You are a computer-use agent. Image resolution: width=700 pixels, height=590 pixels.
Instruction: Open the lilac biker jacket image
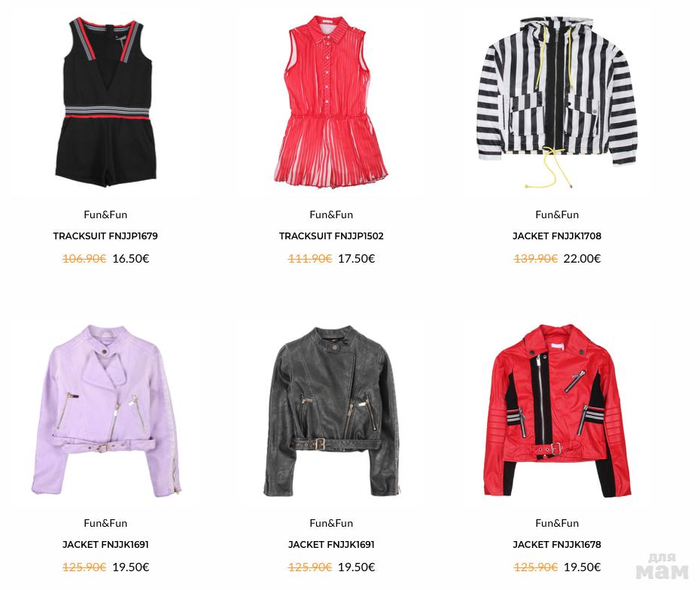point(106,409)
